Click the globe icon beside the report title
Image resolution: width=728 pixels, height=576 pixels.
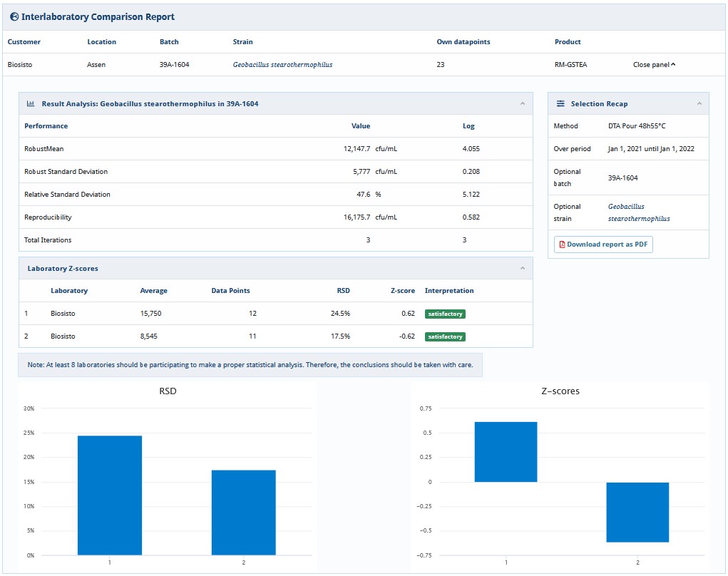(14, 16)
